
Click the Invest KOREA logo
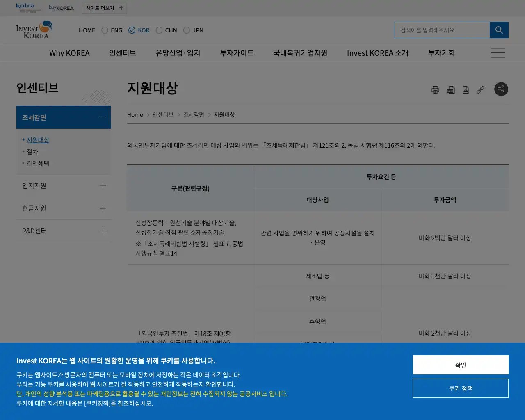point(34,30)
